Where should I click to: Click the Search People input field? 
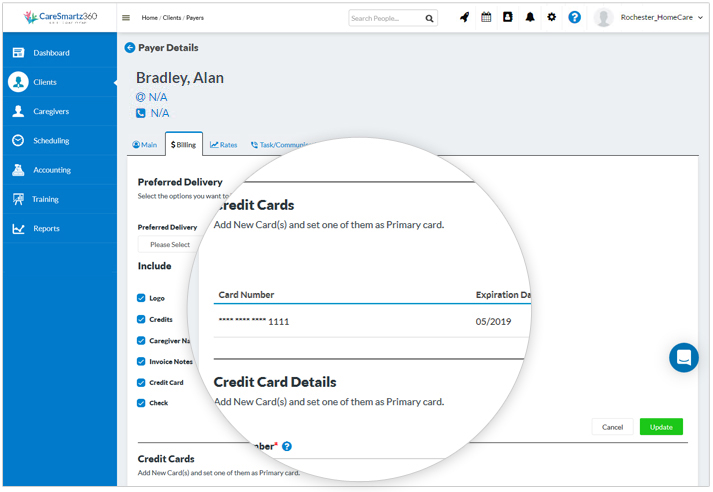[385, 18]
